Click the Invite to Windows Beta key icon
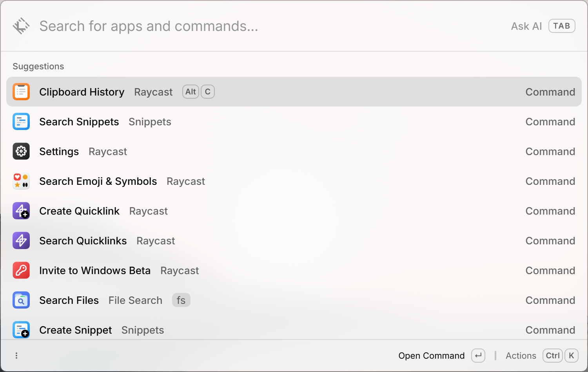588x372 pixels. coord(21,270)
